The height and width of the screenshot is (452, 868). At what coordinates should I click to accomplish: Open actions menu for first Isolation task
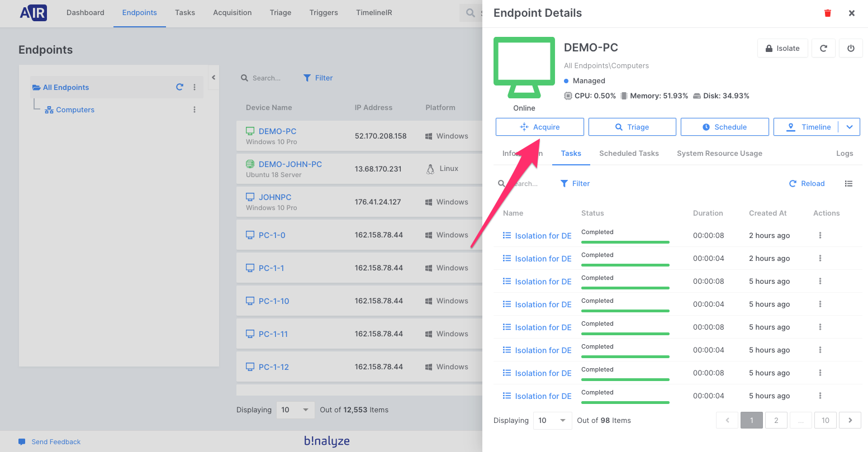click(820, 235)
